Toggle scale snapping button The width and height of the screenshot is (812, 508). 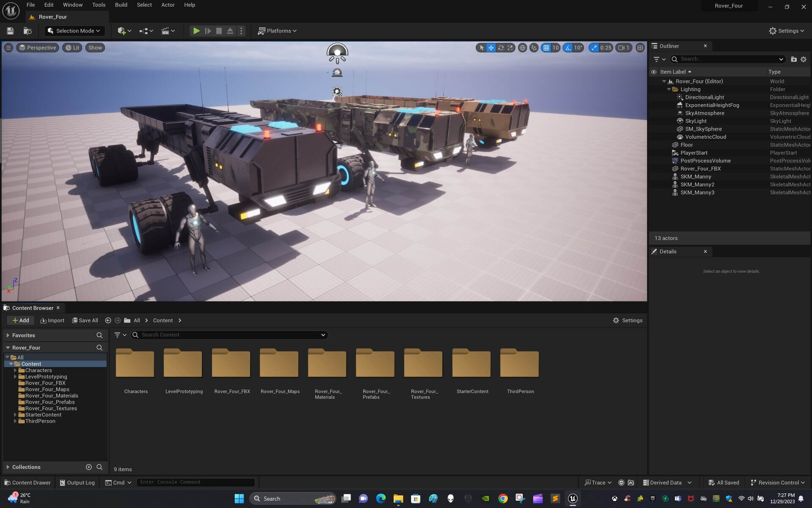pos(594,48)
